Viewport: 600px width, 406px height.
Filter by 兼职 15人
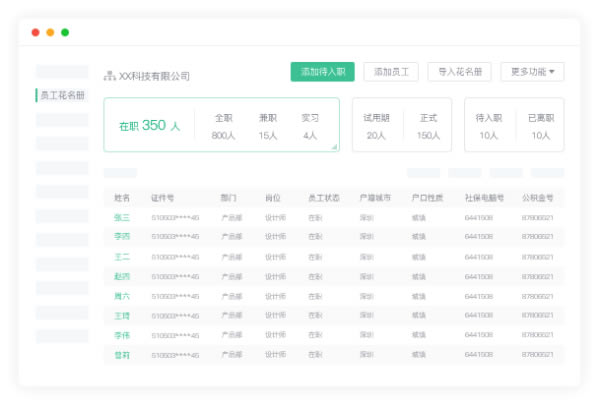pos(268,127)
